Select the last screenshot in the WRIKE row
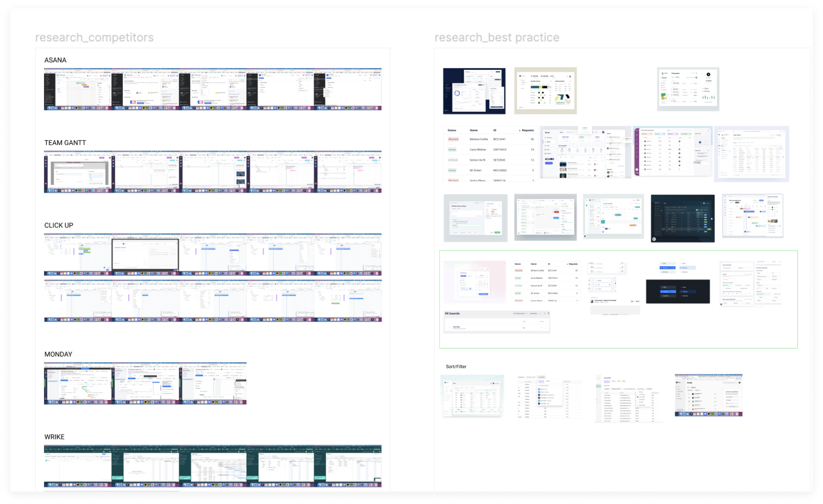Screen dimensions: 823x504 point(348,466)
